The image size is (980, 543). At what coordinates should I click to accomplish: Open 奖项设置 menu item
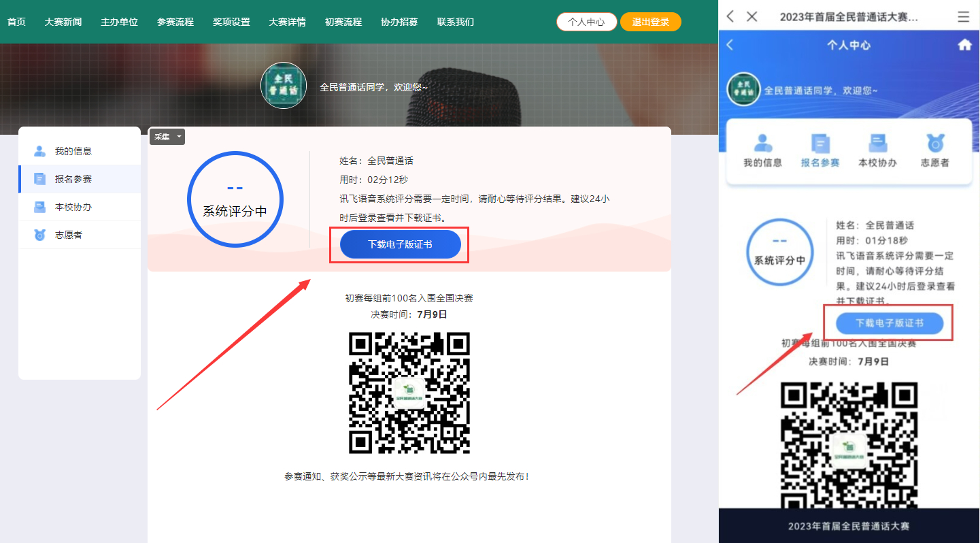pyautogui.click(x=231, y=22)
